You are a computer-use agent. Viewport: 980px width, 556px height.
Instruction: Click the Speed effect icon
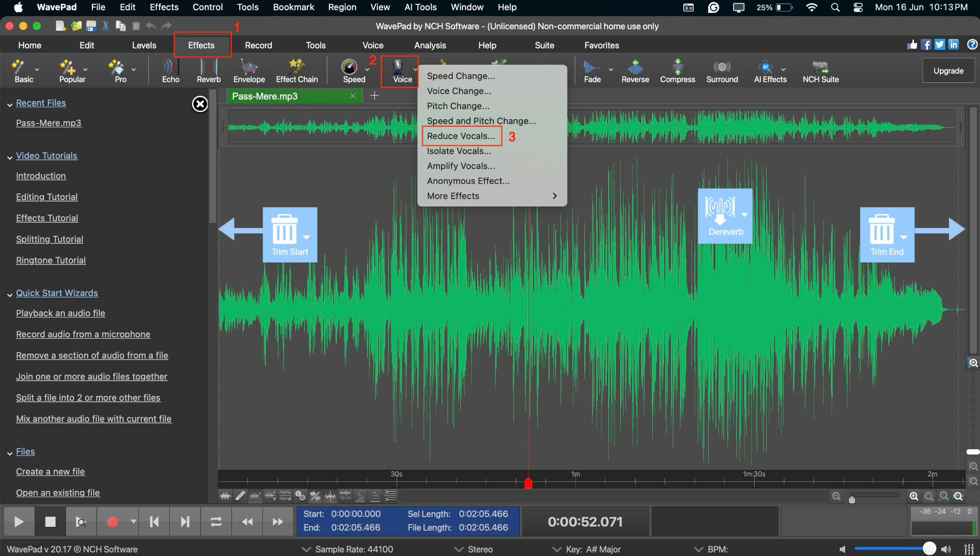[350, 67]
